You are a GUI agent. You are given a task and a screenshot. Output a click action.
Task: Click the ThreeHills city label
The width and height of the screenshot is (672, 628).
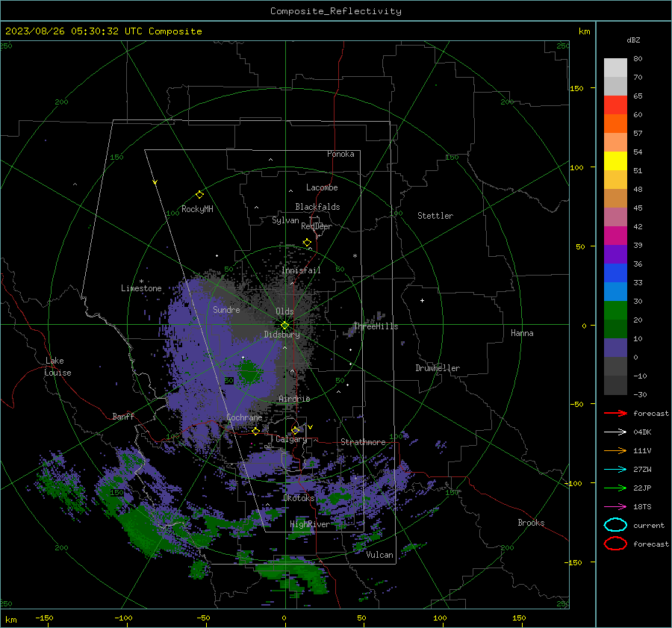(x=376, y=326)
